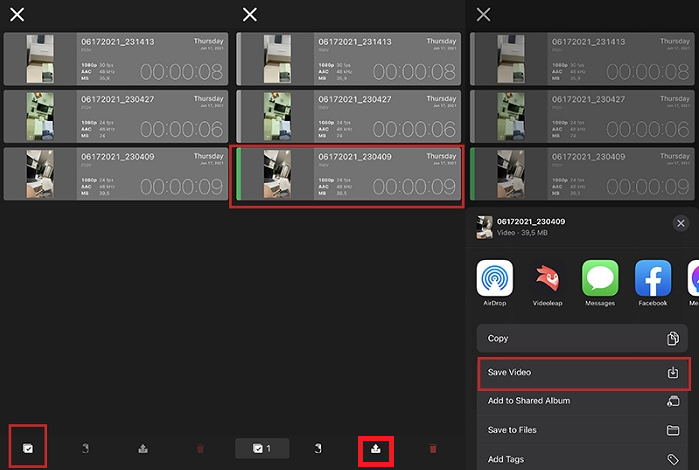Screen dimensions: 699x470
Task: Choose Save Video in the share sheet
Action: [x=584, y=372]
